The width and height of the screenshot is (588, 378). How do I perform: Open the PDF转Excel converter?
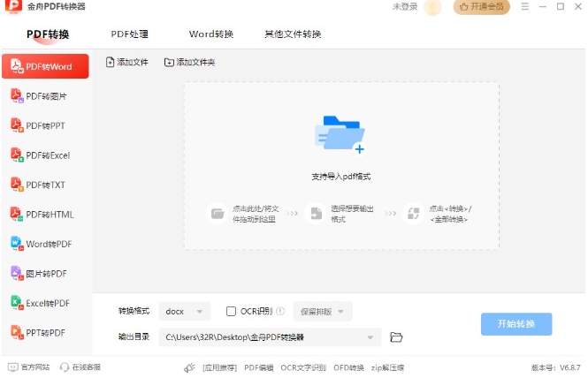[46, 155]
